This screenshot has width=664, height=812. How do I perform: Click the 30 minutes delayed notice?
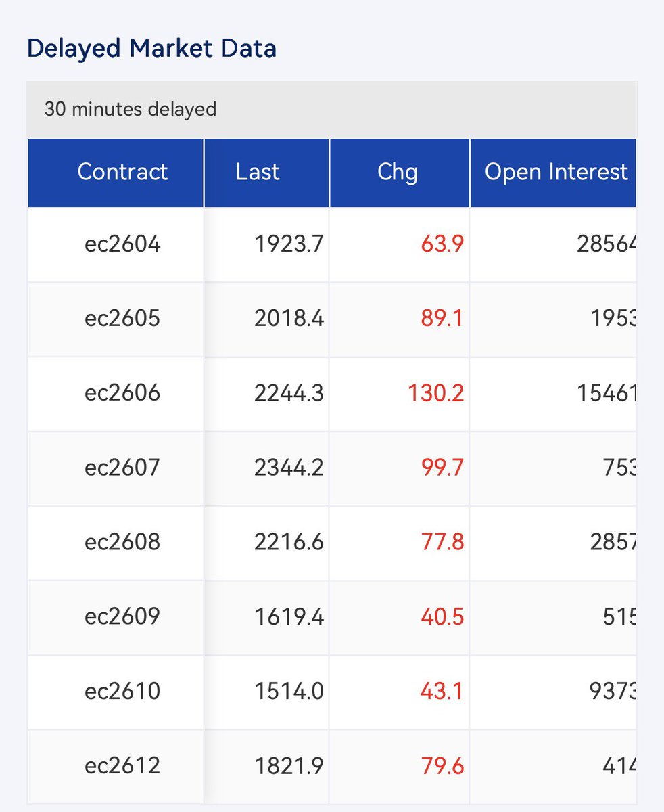pos(131,109)
